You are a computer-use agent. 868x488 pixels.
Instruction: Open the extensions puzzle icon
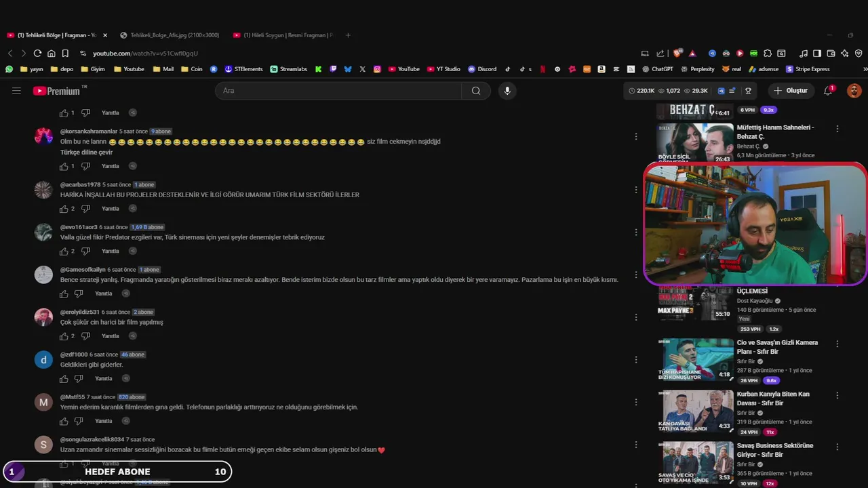(x=768, y=54)
